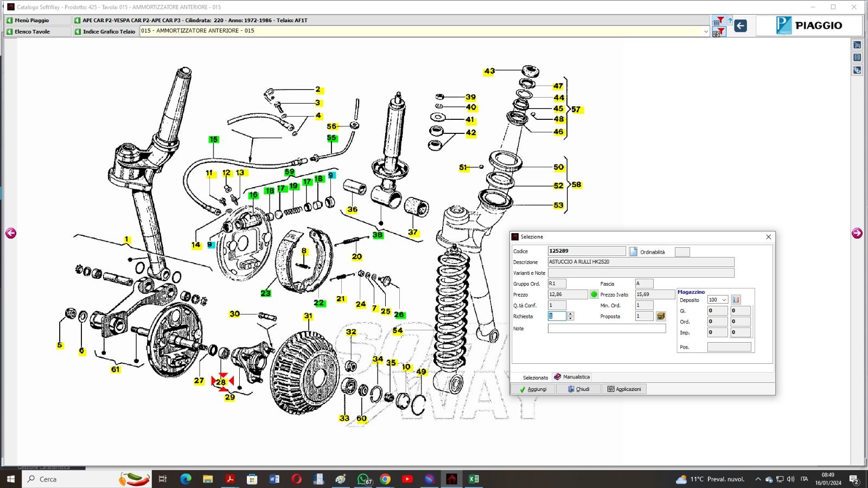Click the green availability indicator beside Prezzo
This screenshot has height=488, width=868.
[594, 294]
